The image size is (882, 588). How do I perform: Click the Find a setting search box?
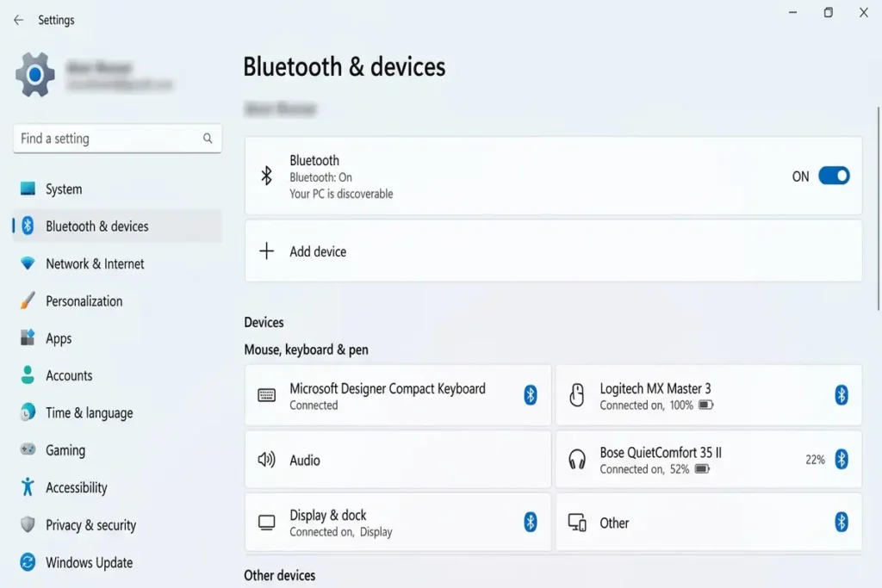point(117,139)
